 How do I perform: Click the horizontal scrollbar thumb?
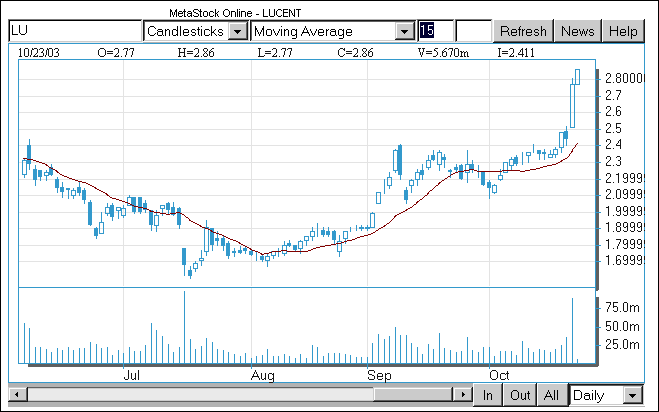(413, 395)
